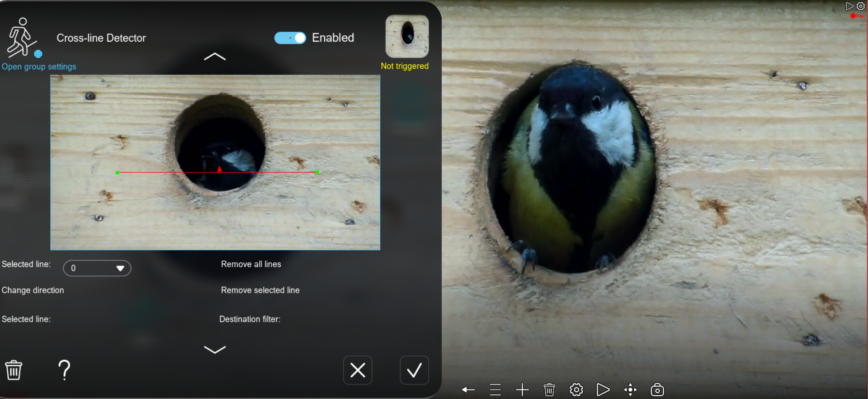
Task: Delete detector using the panel trash icon
Action: pos(14,370)
